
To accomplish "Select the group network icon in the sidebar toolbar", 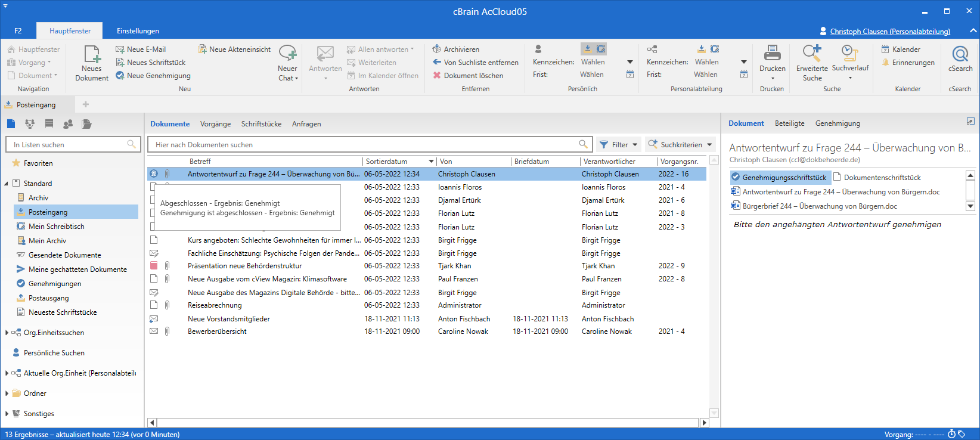I will (30, 124).
